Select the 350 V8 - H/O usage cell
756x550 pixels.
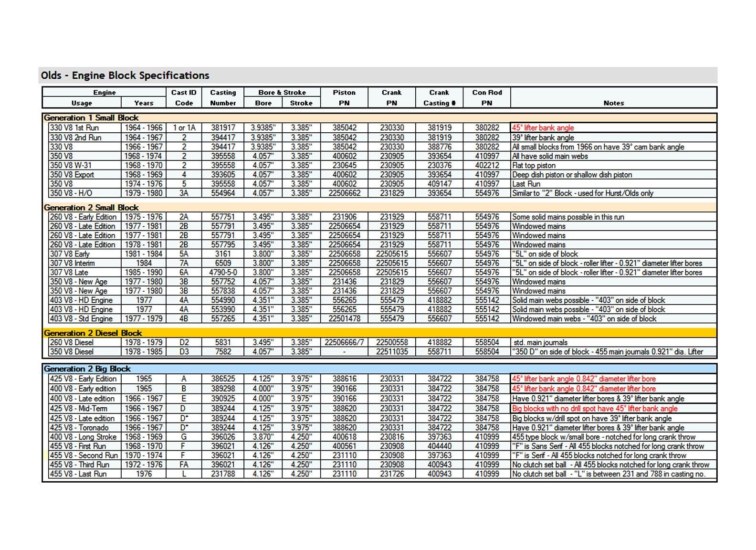click(x=71, y=193)
